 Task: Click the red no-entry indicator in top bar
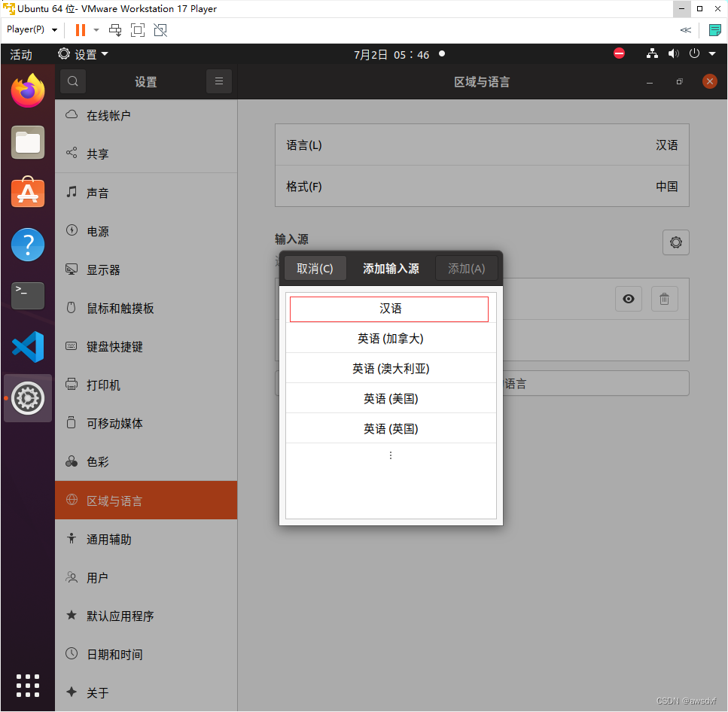point(619,54)
